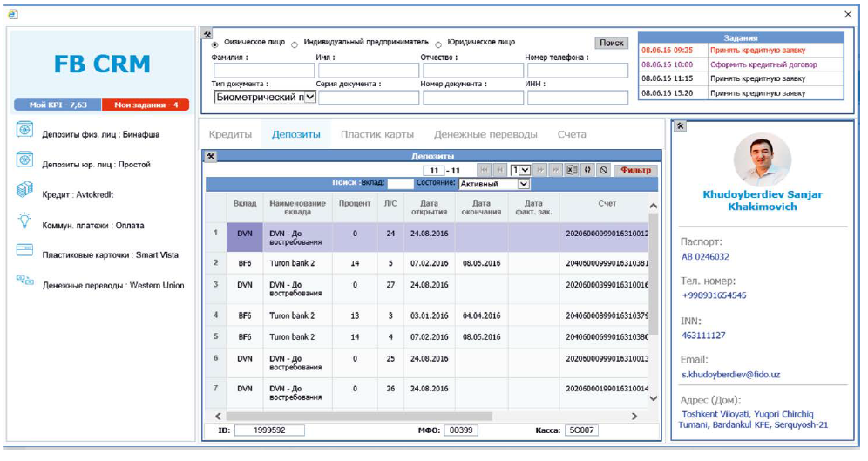The height and width of the screenshot is (461, 868).
Task: Open Тип документа dropdown
Action: pos(265,98)
